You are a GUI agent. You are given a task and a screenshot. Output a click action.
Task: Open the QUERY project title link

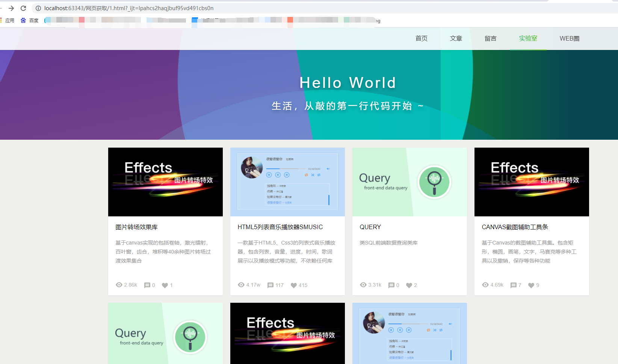click(x=370, y=227)
